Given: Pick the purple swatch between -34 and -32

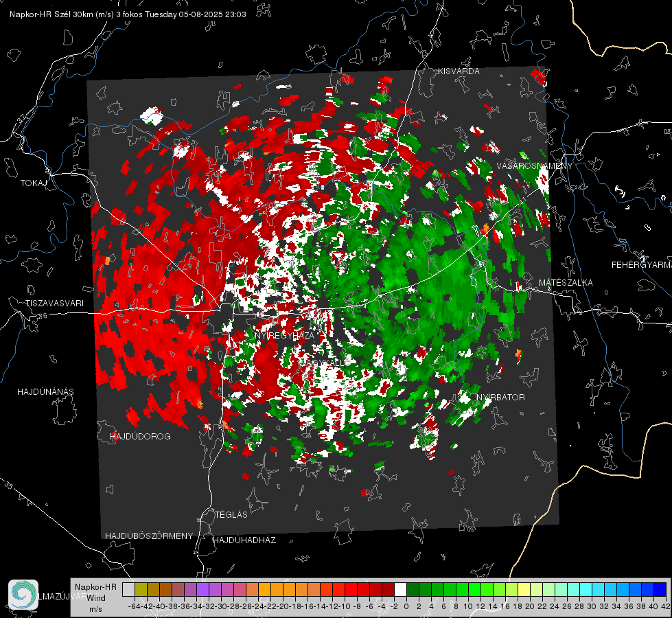Looking at the screenshot, I should pyautogui.click(x=202, y=589).
